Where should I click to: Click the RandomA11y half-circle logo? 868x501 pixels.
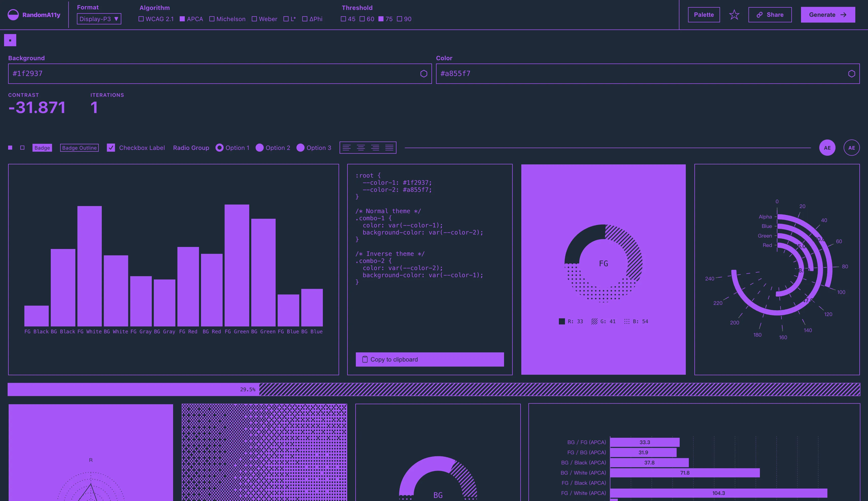[13, 15]
